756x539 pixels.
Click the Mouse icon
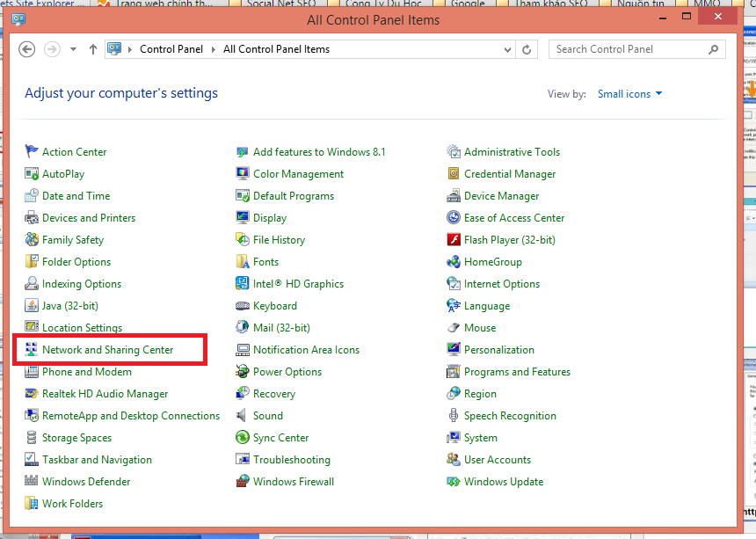coord(454,328)
